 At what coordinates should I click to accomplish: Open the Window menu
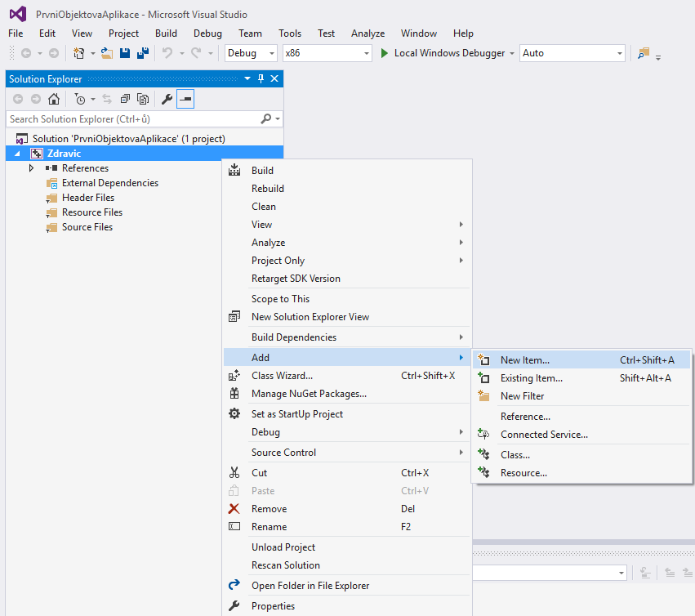coord(419,33)
